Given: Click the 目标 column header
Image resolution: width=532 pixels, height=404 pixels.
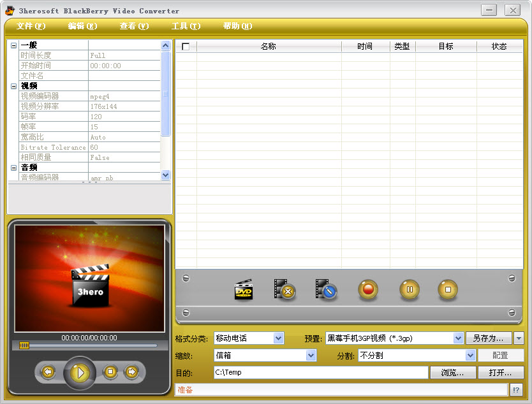Looking at the screenshot, I should coord(446,47).
